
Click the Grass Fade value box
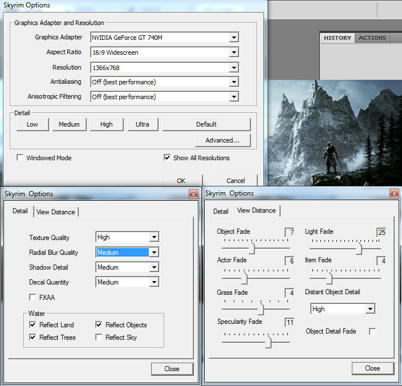click(289, 293)
